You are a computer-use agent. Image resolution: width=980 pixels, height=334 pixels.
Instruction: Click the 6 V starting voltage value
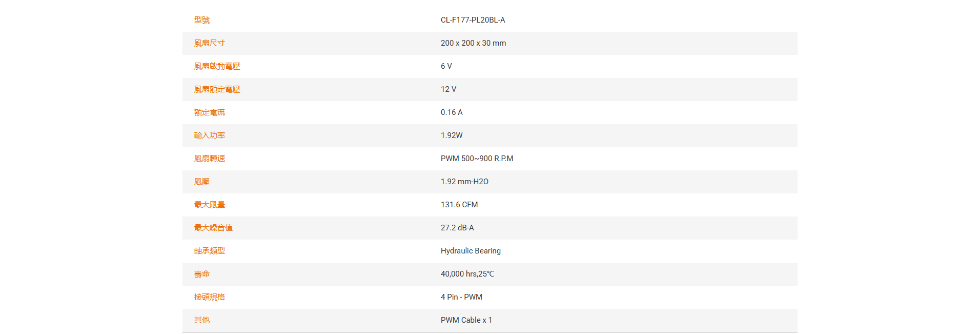click(446, 66)
